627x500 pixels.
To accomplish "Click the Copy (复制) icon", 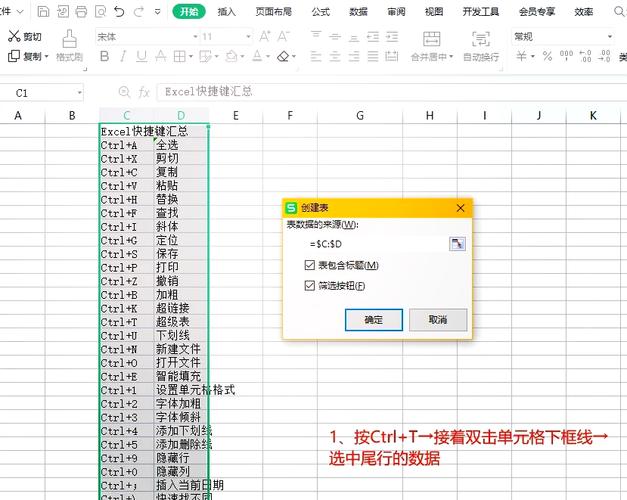I will tap(14, 56).
